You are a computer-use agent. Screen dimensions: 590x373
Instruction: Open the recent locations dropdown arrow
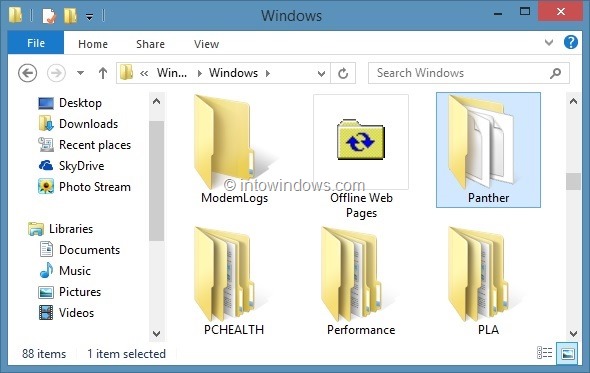tap(81, 73)
